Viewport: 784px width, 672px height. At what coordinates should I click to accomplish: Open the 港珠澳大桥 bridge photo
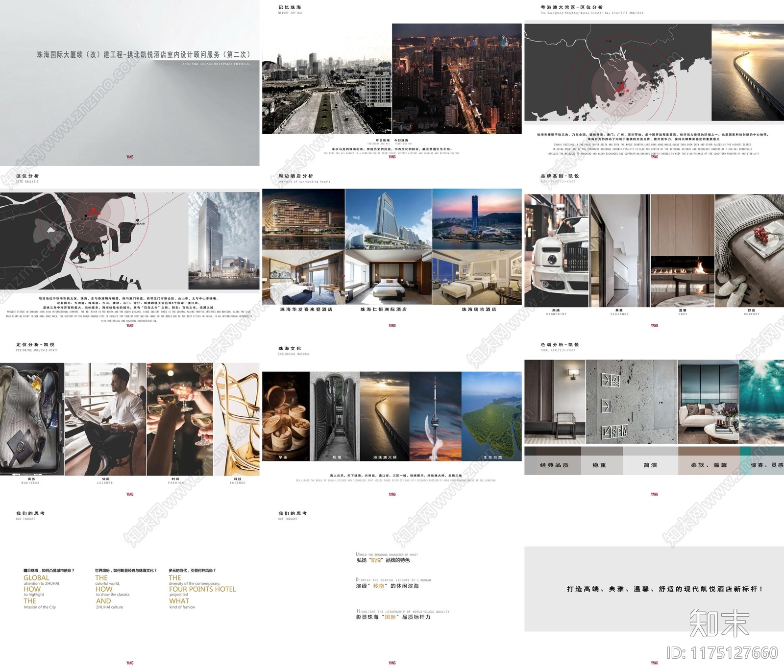tap(385, 416)
